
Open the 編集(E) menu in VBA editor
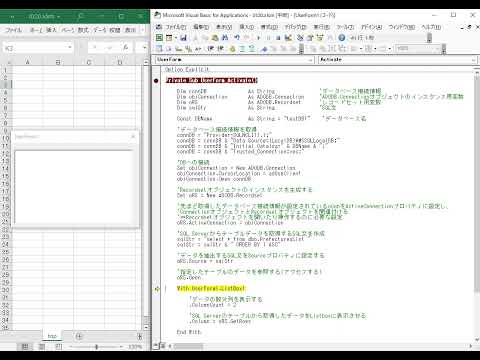[x=201, y=27]
